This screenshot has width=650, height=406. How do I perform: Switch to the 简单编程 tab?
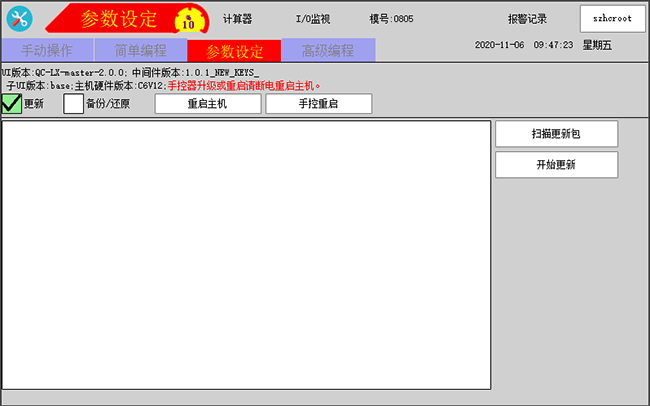[x=140, y=51]
